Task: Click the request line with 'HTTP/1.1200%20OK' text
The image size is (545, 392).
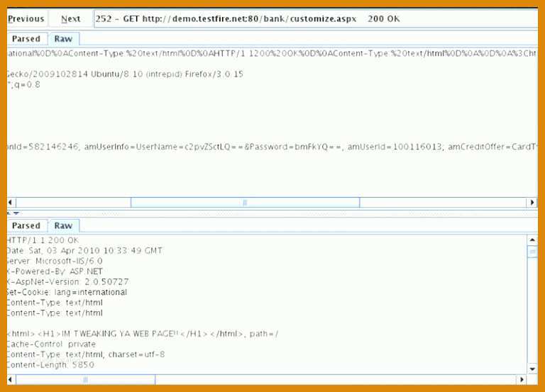Action: (x=272, y=53)
